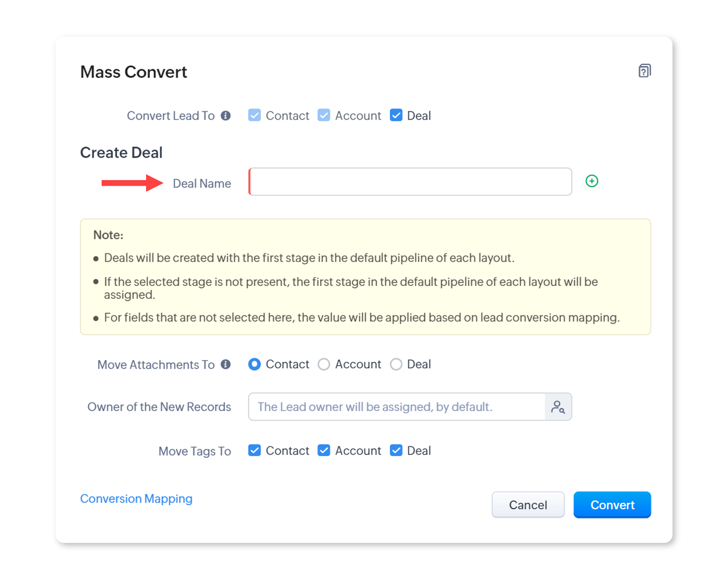Uncheck Account in Move Tags To
Image resolution: width=728 pixels, height=580 pixels.
point(324,451)
